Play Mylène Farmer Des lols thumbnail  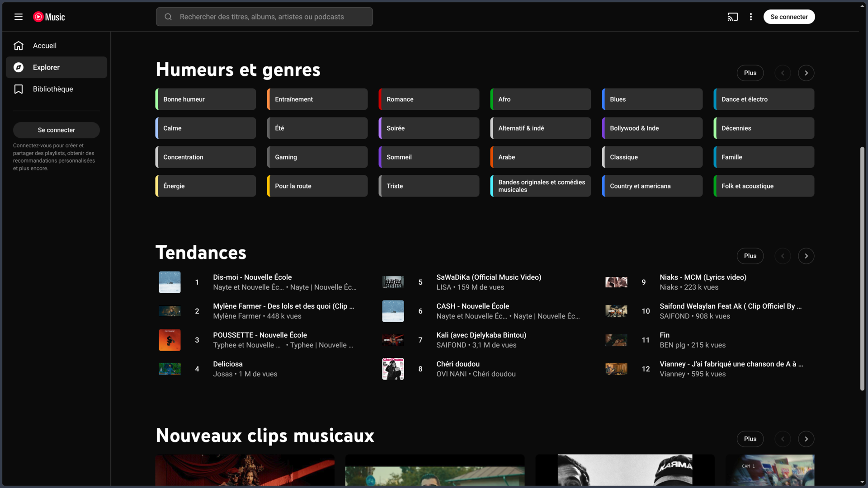click(x=170, y=311)
